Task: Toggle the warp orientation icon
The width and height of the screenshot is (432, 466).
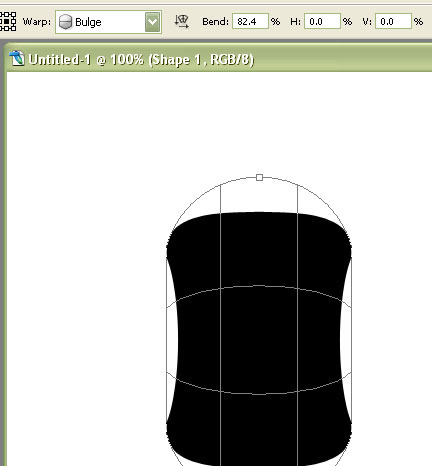Action: (x=182, y=22)
